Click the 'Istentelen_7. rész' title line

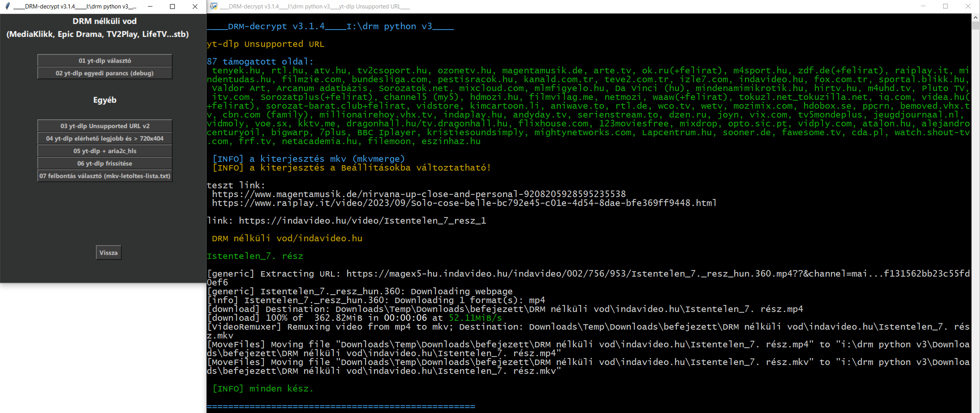click(x=255, y=256)
